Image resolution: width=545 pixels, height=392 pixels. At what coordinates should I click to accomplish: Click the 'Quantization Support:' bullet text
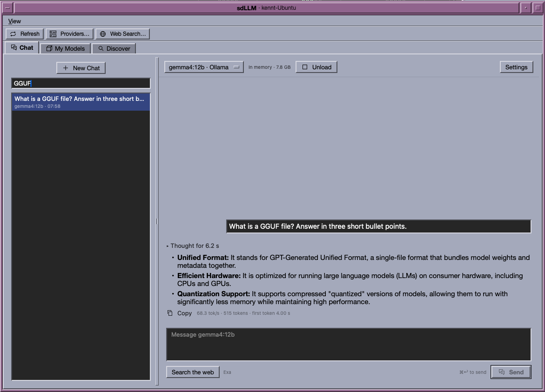click(x=214, y=294)
